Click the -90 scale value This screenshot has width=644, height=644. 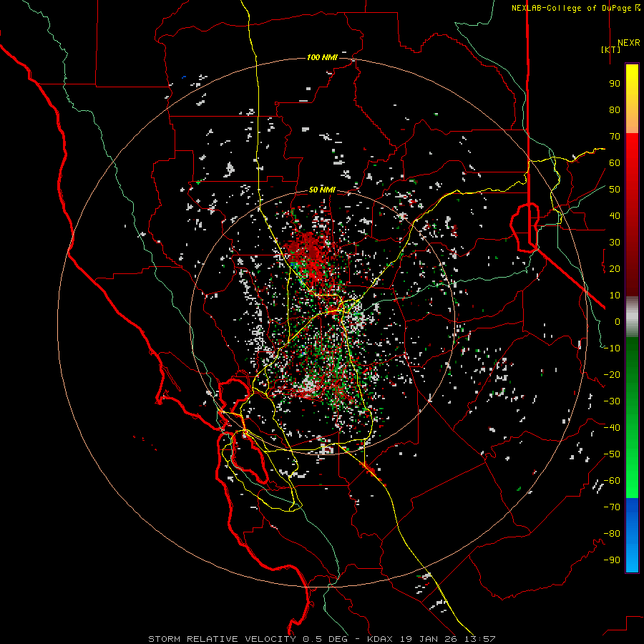pos(612,560)
